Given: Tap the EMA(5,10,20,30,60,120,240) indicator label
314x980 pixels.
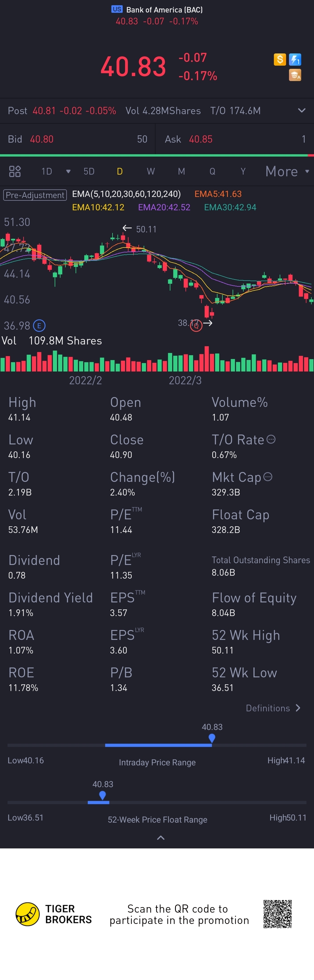Looking at the screenshot, I should [126, 194].
